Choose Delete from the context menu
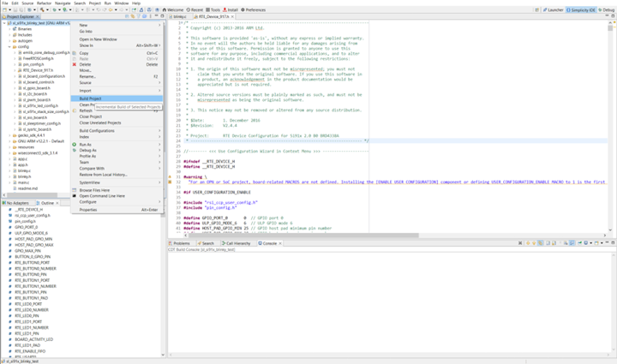Image resolution: width=617 pixels, height=364 pixels. [x=85, y=64]
